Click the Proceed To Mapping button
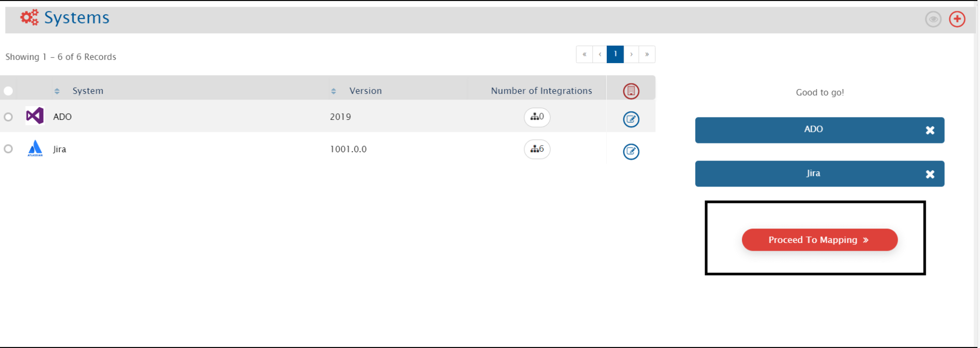 coord(819,239)
